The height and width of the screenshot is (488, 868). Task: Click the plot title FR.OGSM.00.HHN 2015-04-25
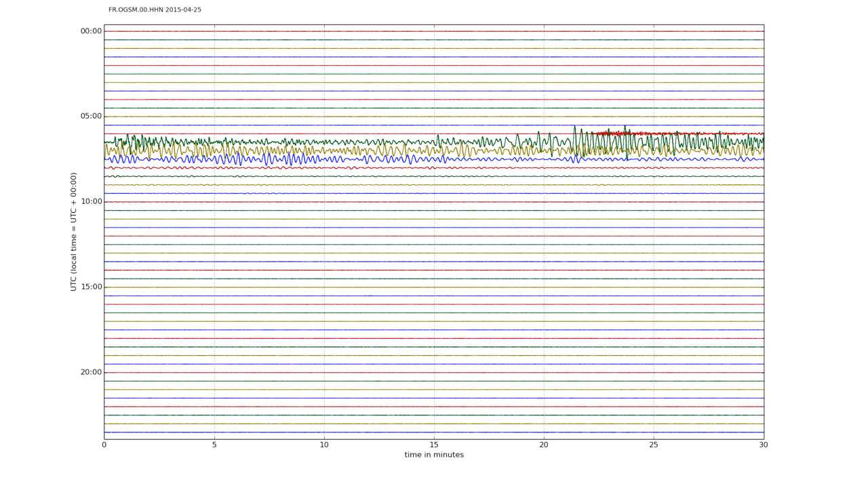coord(155,10)
